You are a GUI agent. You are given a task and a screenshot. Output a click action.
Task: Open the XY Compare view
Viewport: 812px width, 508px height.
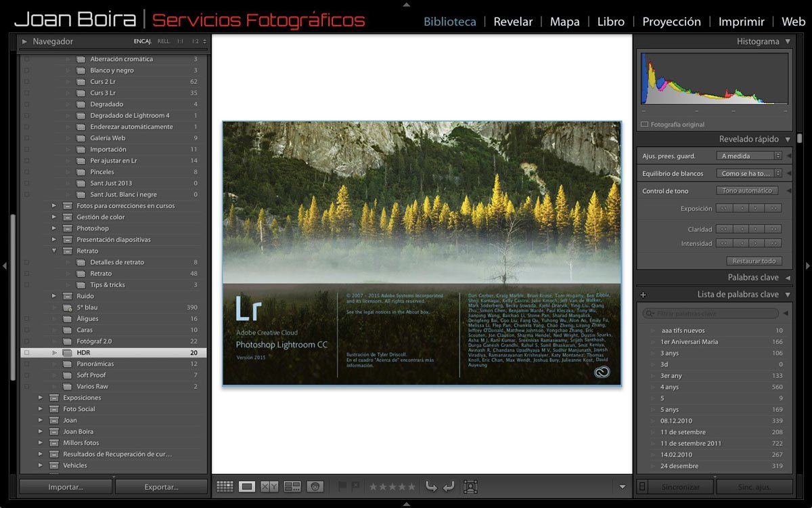269,486
